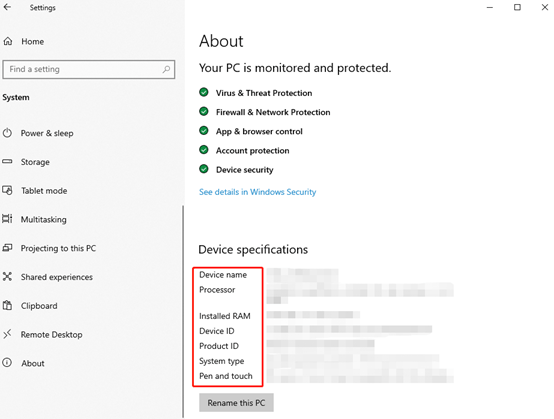Go to Tablet mode settings
554x419 pixels.
(44, 191)
